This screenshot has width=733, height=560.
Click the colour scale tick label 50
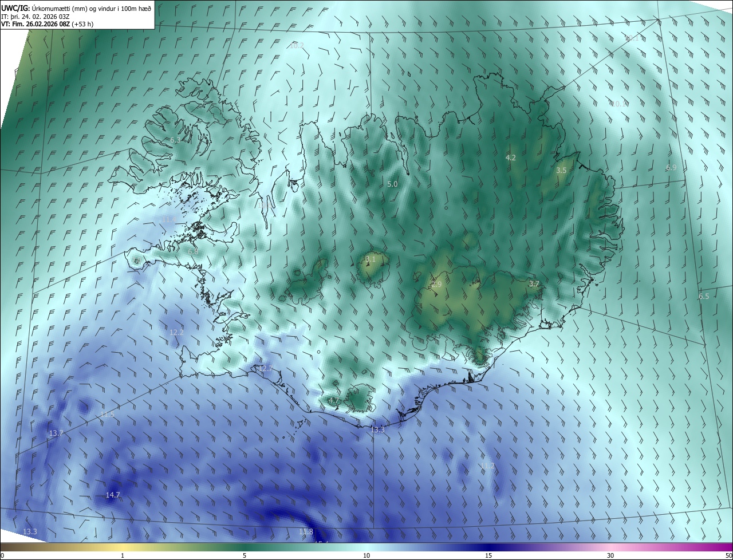point(728,555)
